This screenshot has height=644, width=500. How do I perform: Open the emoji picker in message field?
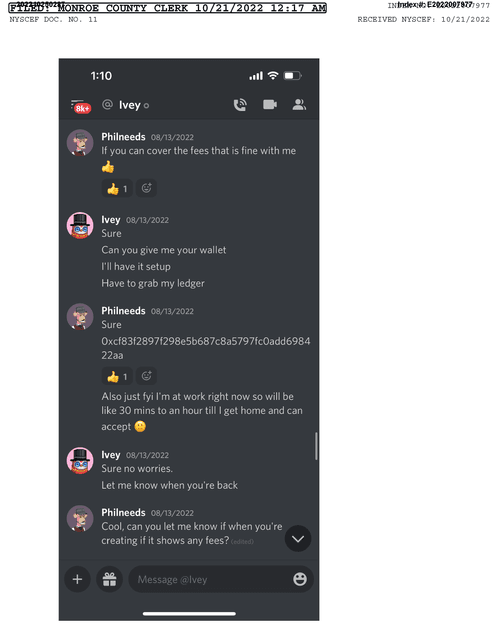[300, 579]
